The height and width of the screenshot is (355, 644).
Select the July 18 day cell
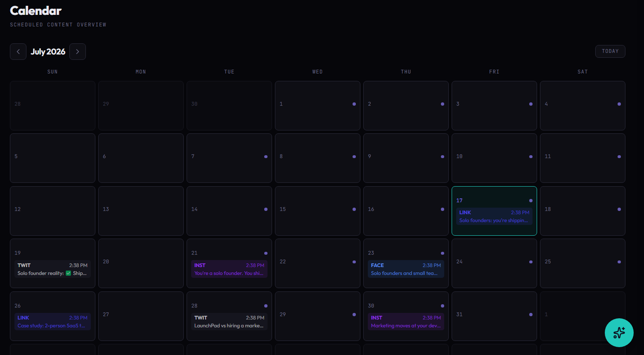(x=582, y=211)
